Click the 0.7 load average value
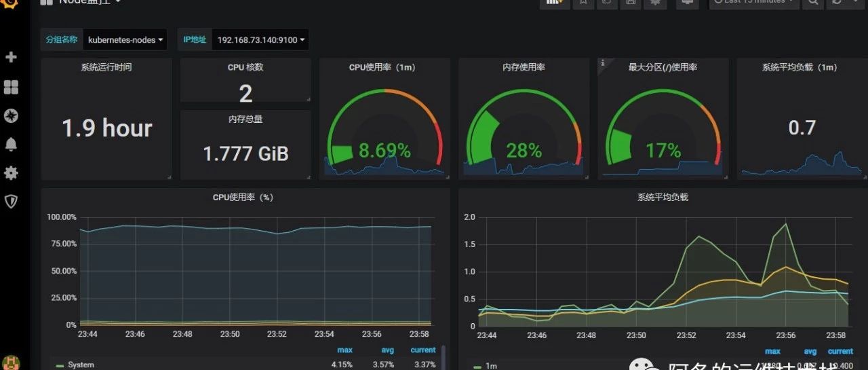 pyautogui.click(x=802, y=128)
